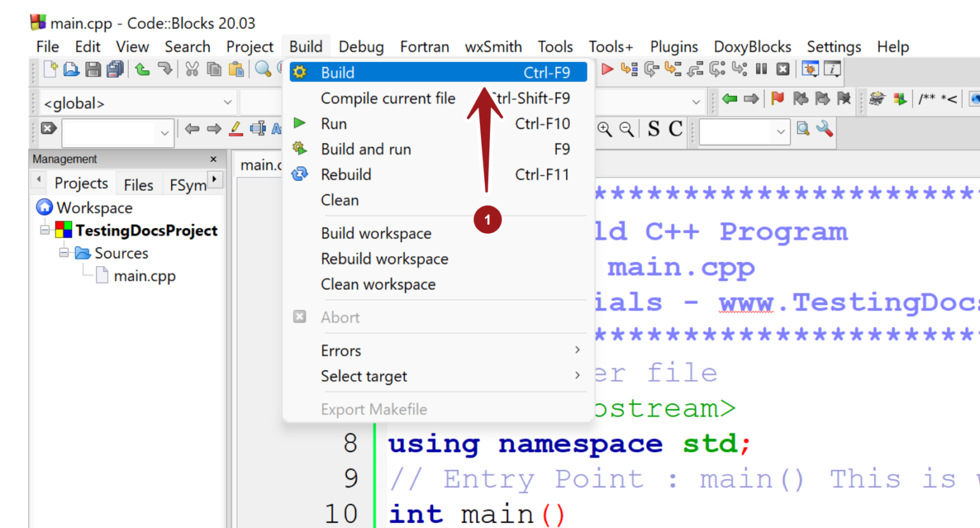Switch to the Files tab
The image size is (980, 528).
[138, 184]
